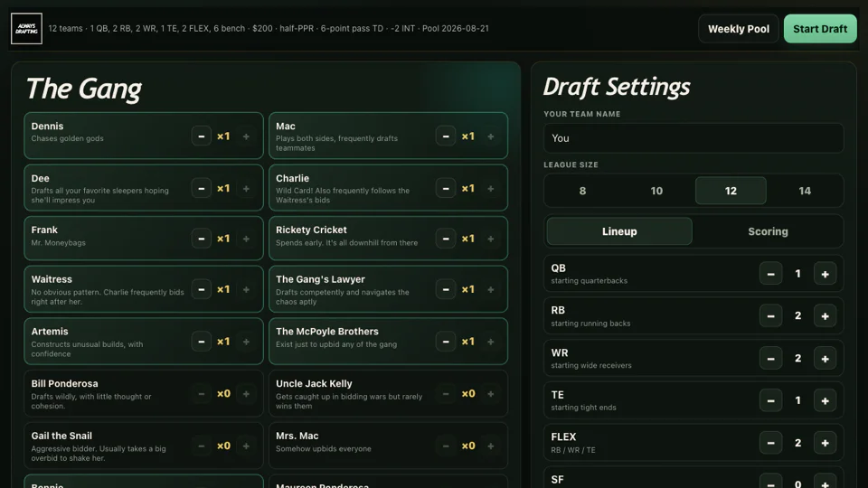This screenshot has height=488, width=868.
Task: Decrease The McPoyle Brothers count
Action: pos(446,342)
